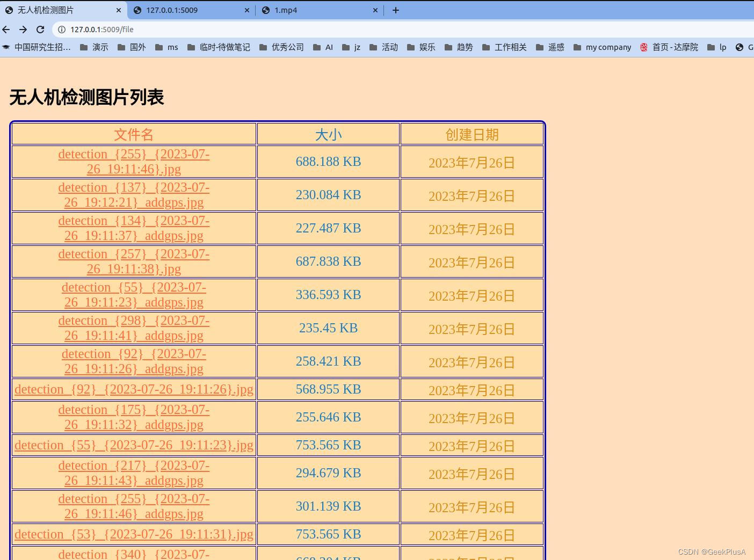
Task: Close the 127.0.0.1:5009 tab
Action: (247, 10)
